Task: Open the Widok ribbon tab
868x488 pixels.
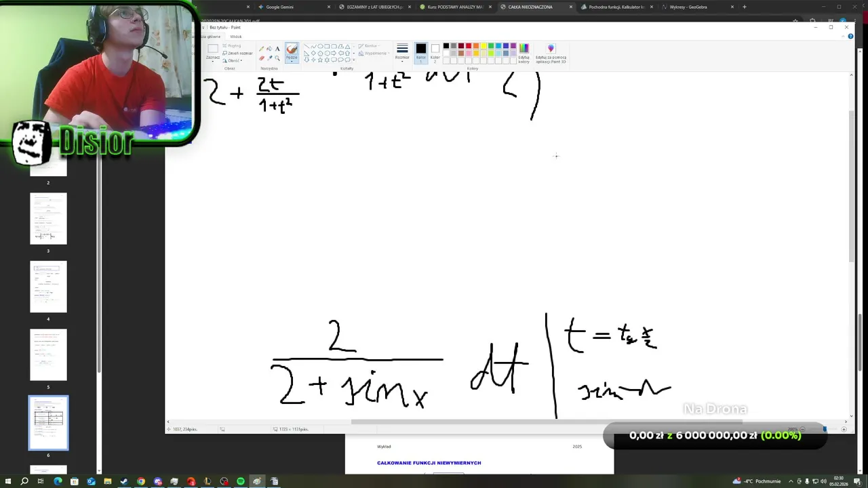Action: (x=235, y=37)
